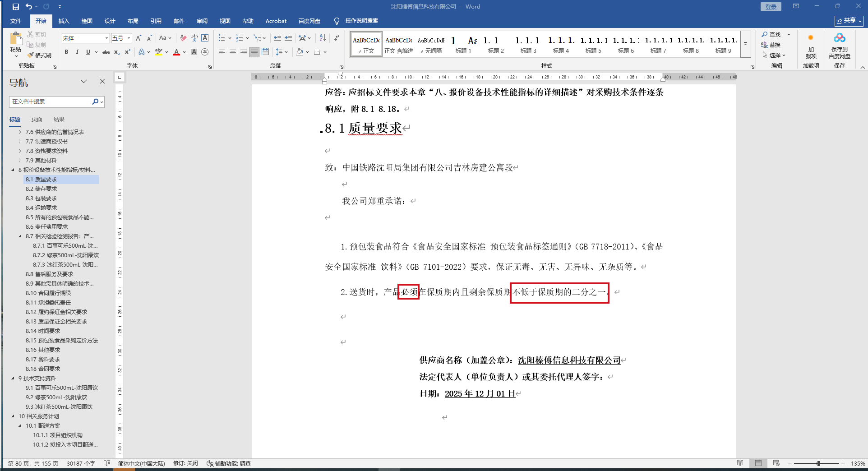The image size is (868, 471).
Task: Open the font name combo box 宋体
Action: pyautogui.click(x=85, y=38)
